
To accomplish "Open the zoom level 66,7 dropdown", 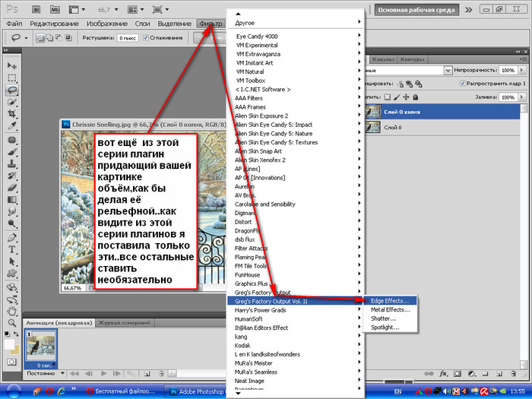I will [116, 10].
